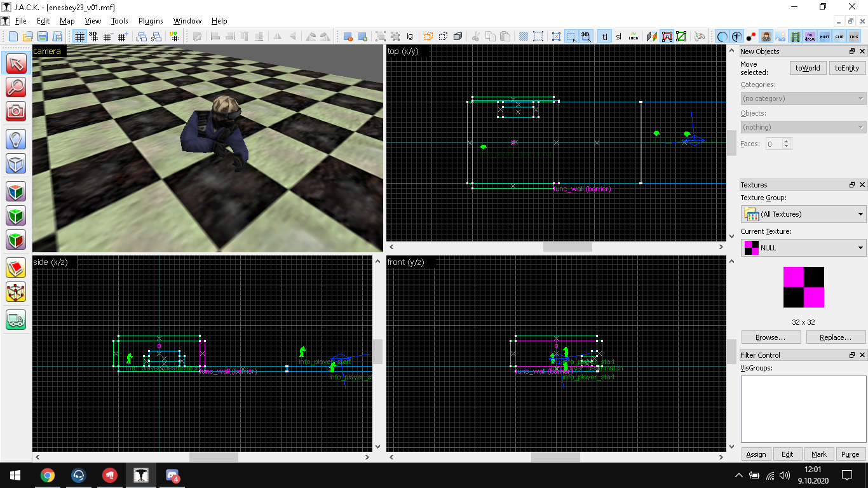Click the film strip toolbar icon
868x488 pixels.
796,36
